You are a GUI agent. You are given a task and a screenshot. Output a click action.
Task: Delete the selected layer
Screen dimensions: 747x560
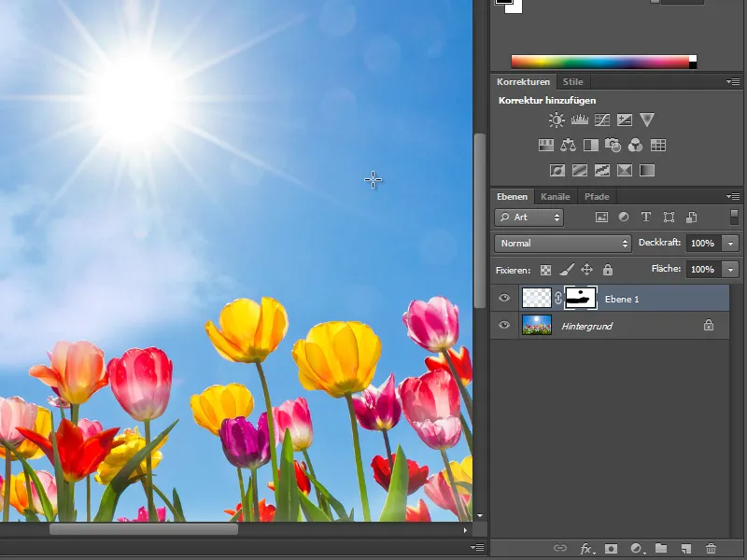coord(711,549)
